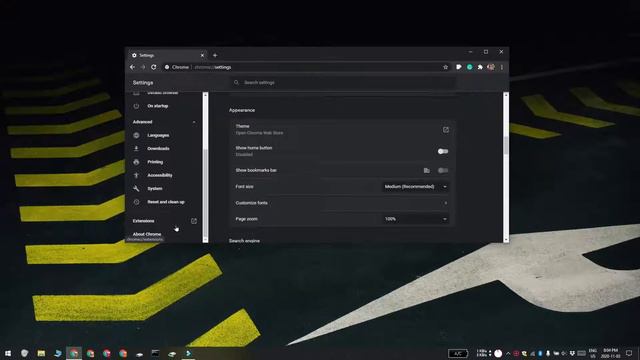Open a new tab with plus button
Screen dimensions: 640x360
[215, 55]
